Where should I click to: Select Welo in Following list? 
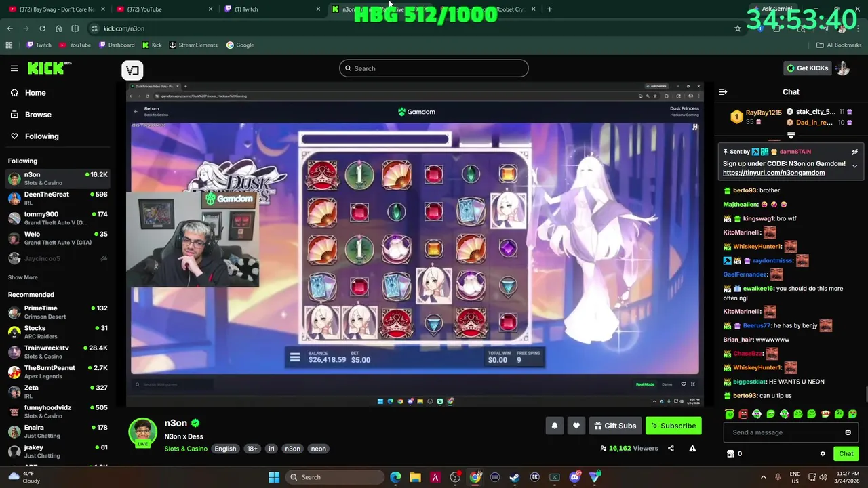tap(58, 238)
